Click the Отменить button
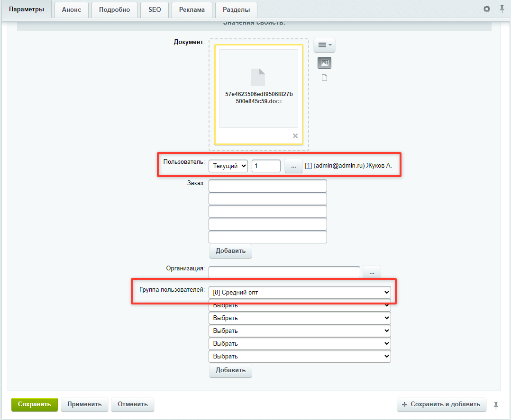511x420 pixels. pos(133,404)
